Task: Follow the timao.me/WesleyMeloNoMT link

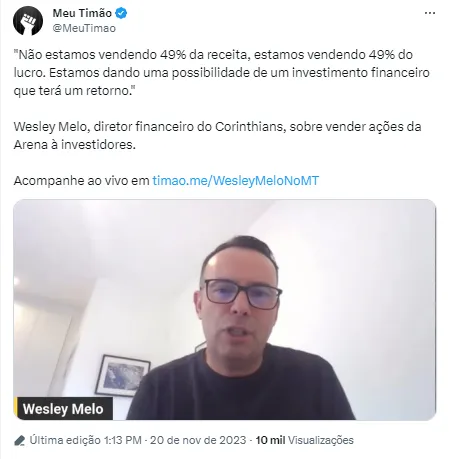Action: click(236, 181)
